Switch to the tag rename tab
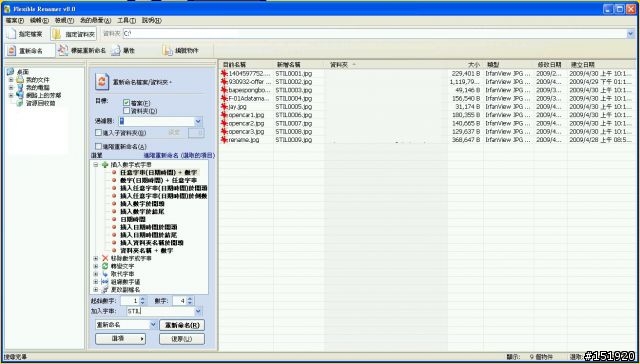Viewport: 640px width, 364px height. pos(82,51)
